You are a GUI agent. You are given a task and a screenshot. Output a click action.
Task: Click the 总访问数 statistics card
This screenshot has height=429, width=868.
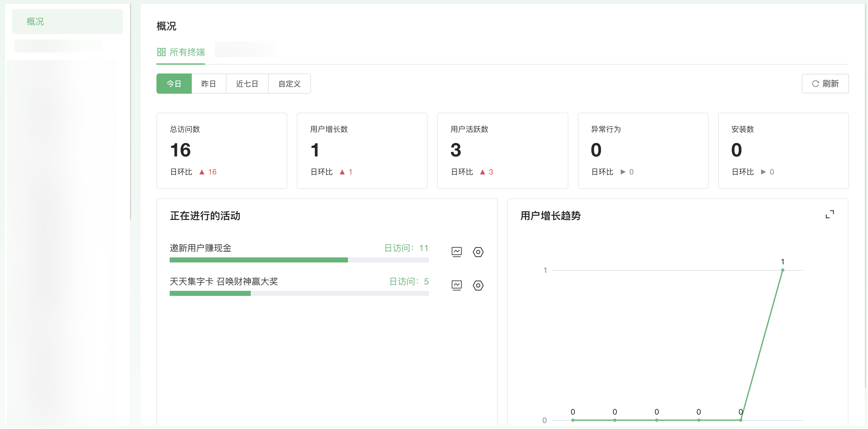tap(222, 151)
